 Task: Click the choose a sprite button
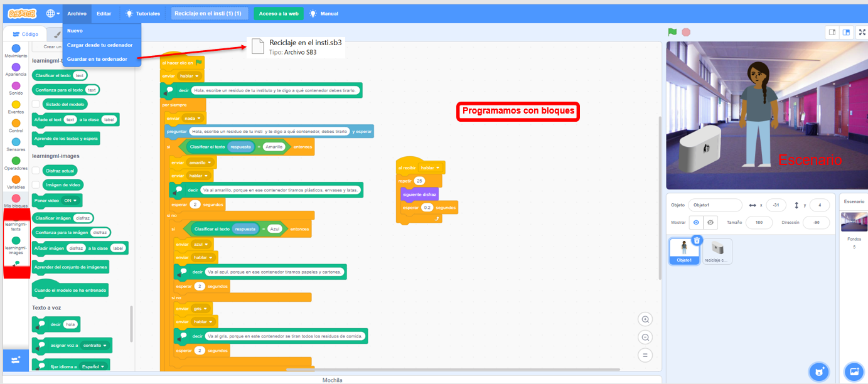(818, 371)
